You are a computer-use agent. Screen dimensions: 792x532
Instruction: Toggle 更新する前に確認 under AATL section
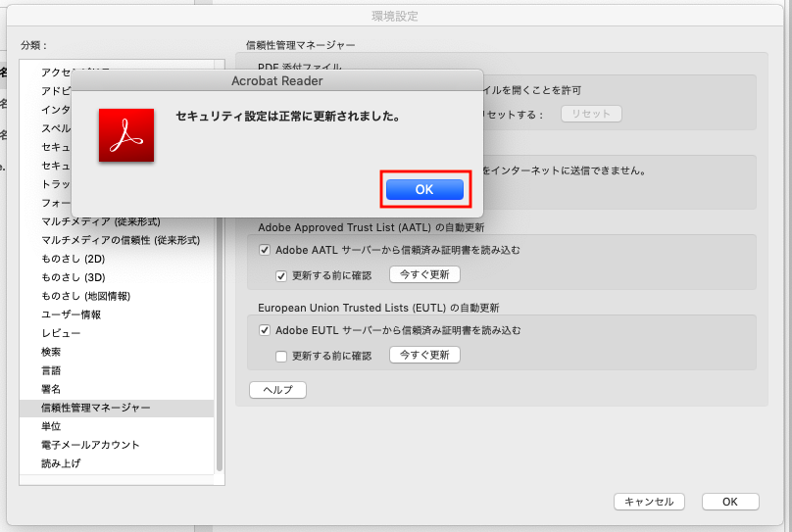pyautogui.click(x=281, y=275)
